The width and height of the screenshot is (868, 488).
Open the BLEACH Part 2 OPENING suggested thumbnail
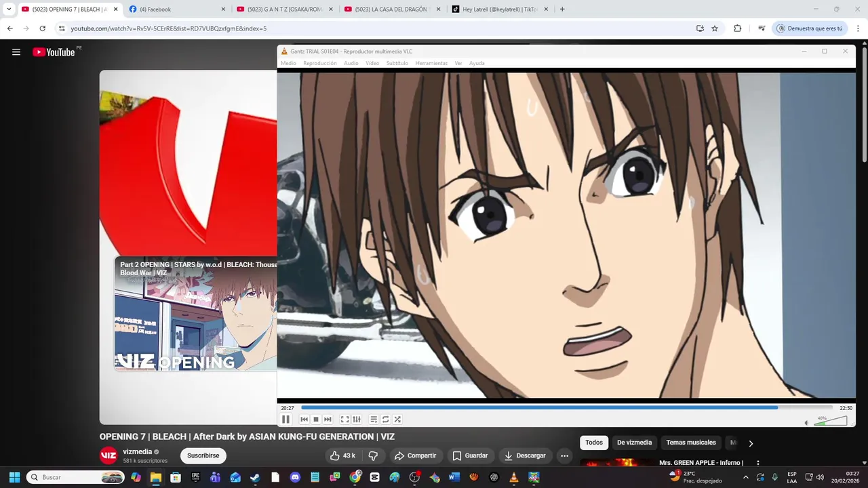pyautogui.click(x=195, y=314)
